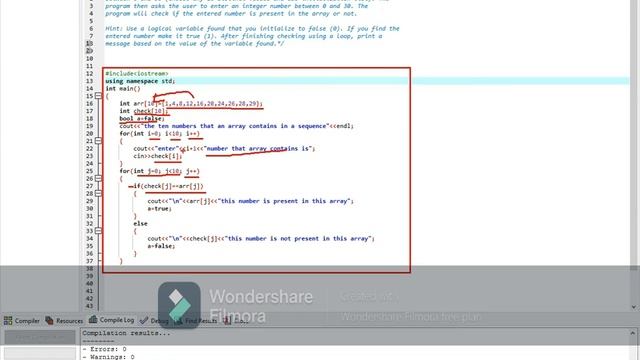
Task: Click the compile log scroll-up arrow
Action: click(633, 333)
